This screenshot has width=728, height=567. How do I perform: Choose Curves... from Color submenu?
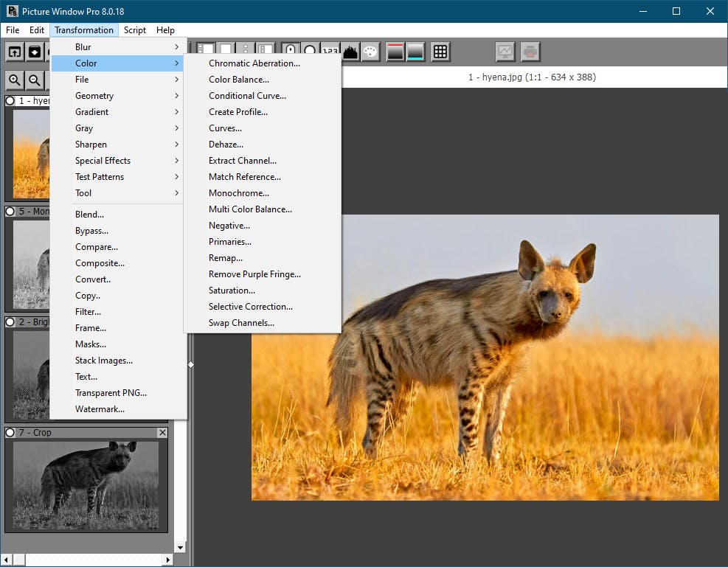(x=225, y=128)
